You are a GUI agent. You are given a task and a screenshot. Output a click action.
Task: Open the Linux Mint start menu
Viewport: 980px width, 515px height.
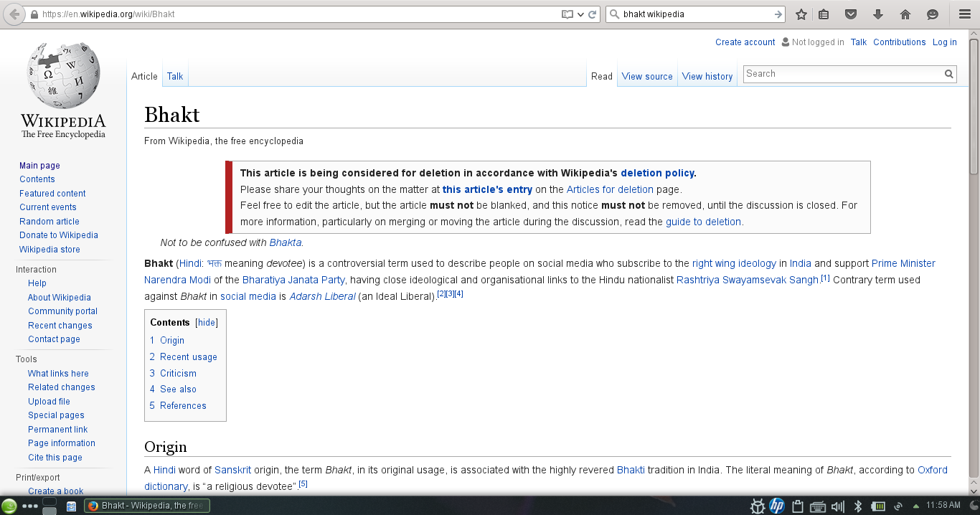coord(9,506)
